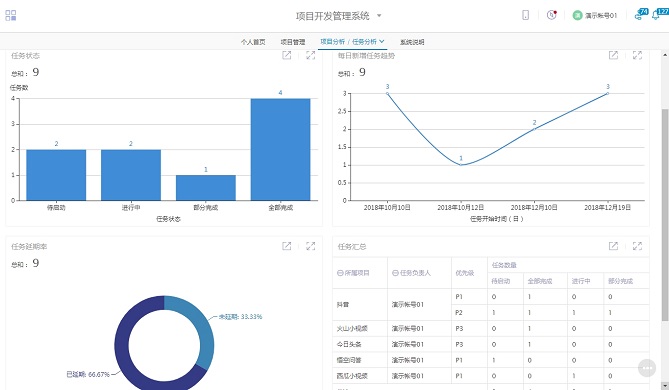
Task: Click the 待启动 bar in chart
Action: (56, 175)
